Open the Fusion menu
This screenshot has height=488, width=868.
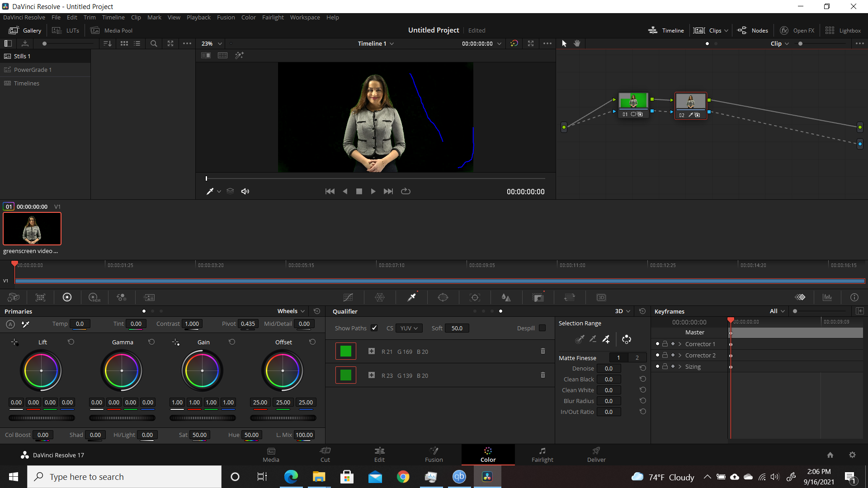[226, 17]
